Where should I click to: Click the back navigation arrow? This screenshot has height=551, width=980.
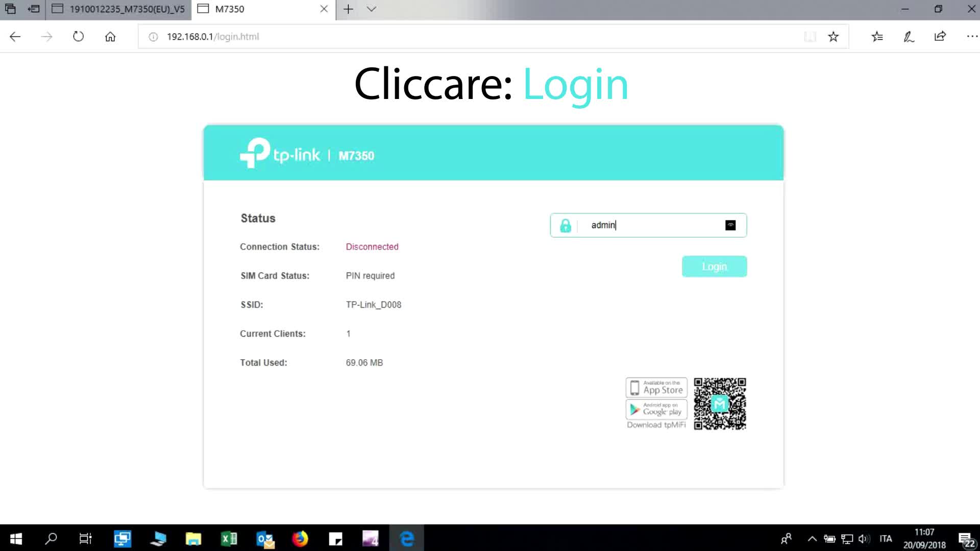click(x=15, y=37)
